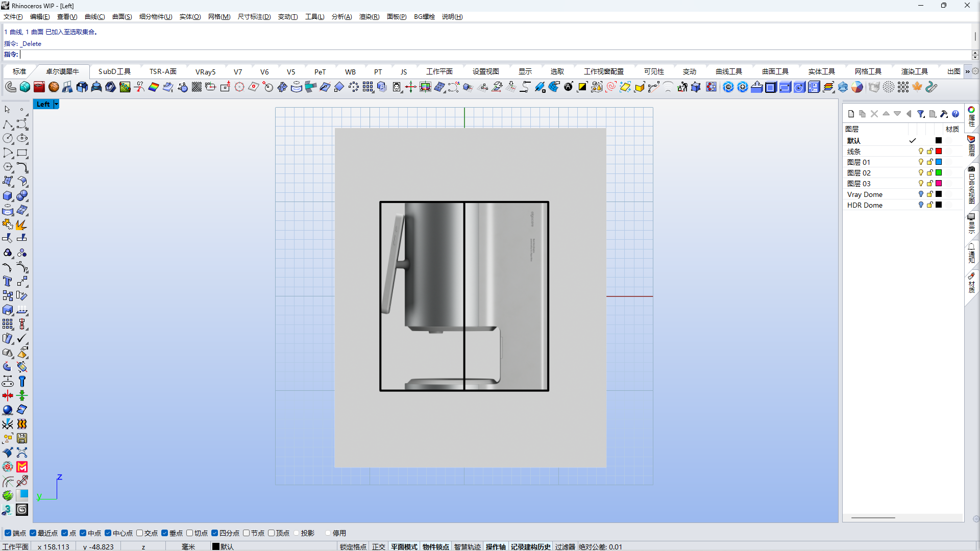Select the Box solid tool
980x551 pixels.
coord(8,196)
